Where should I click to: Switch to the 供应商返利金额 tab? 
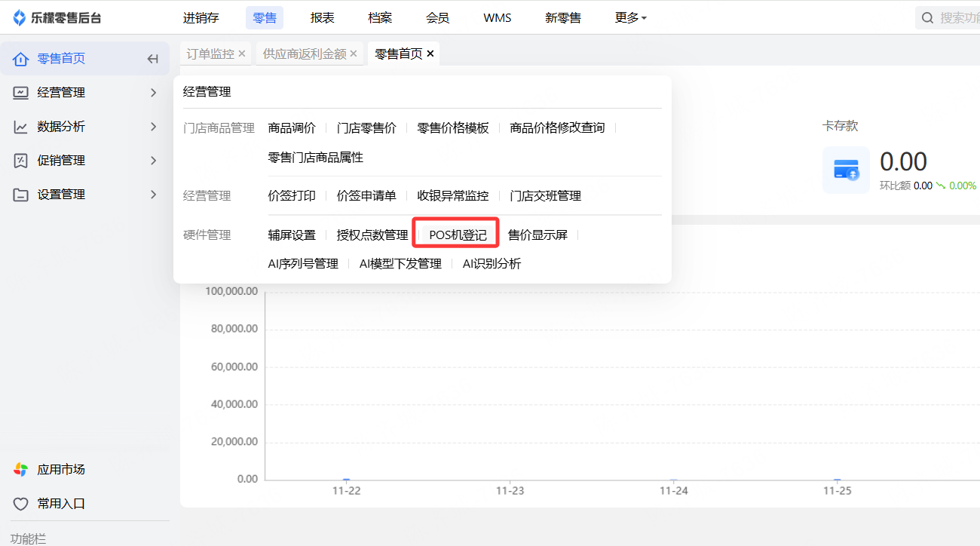click(305, 54)
